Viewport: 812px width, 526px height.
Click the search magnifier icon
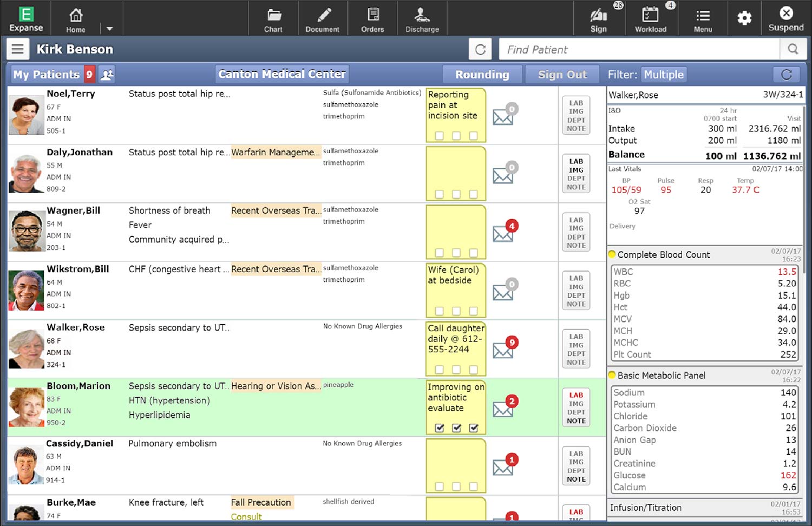pyautogui.click(x=793, y=49)
